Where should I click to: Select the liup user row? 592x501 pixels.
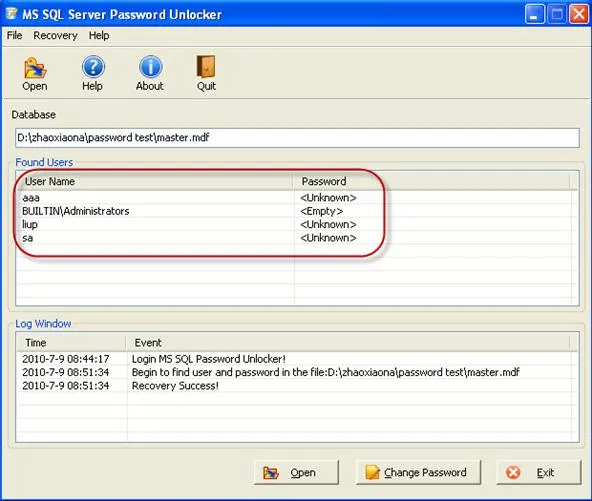tap(296, 224)
